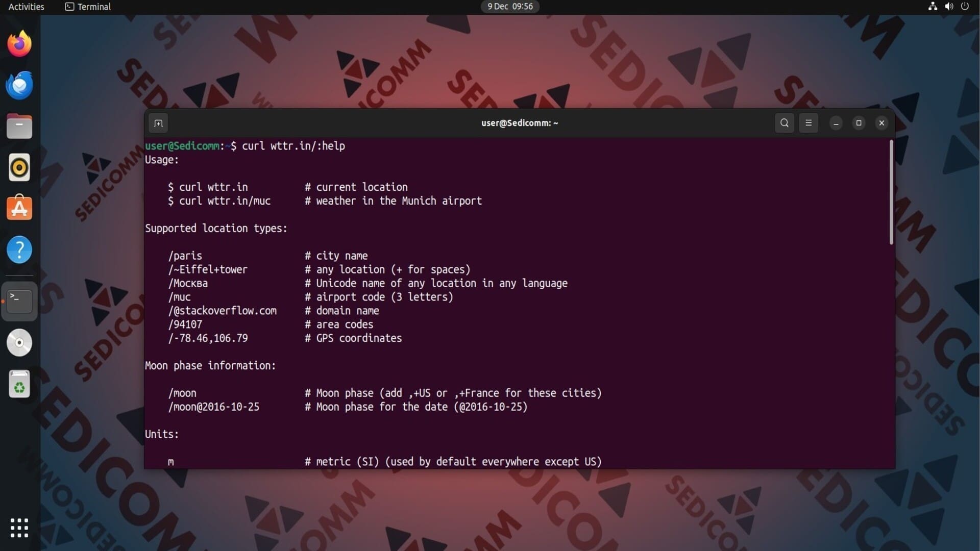The height and width of the screenshot is (551, 980).
Task: Click the '# current location' comment
Action: point(356,187)
